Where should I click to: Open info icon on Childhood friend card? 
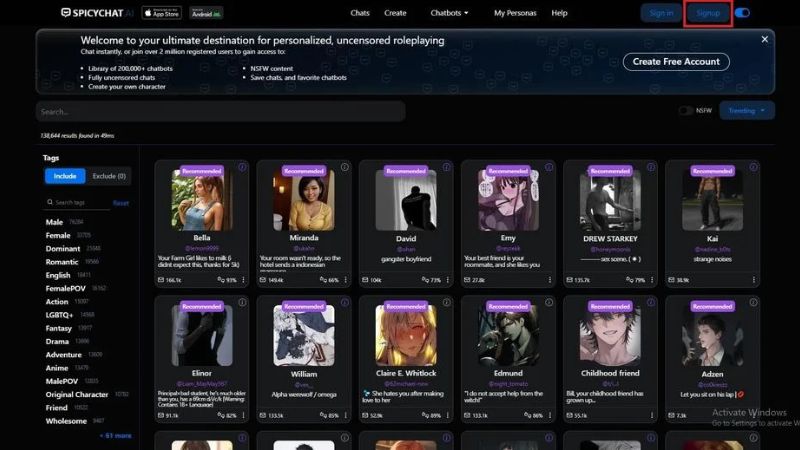click(651, 303)
